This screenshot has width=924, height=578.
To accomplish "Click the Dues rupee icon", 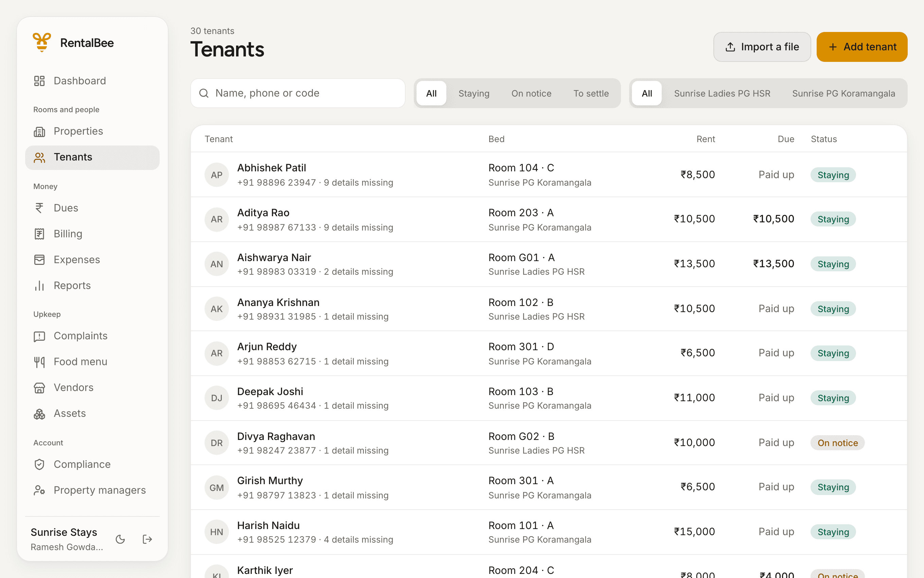I will click(39, 208).
